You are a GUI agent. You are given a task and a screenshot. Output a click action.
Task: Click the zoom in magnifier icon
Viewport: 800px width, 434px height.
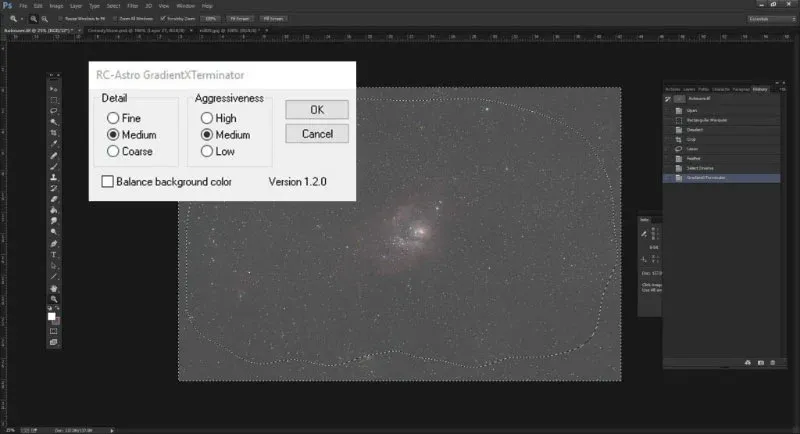click(x=34, y=18)
